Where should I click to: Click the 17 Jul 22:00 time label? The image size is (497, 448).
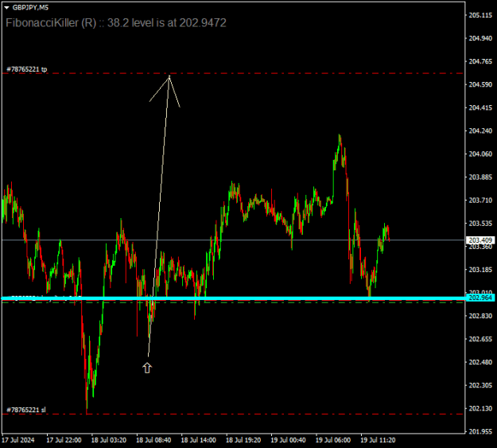[64, 440]
